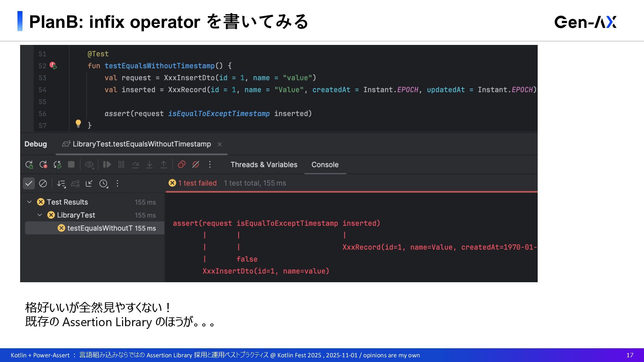Toggle Show Ignored tests filter
The height and width of the screenshot is (362, 644).
(43, 183)
